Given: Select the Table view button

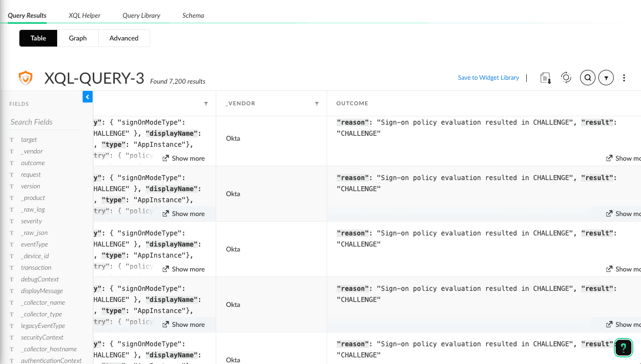Looking at the screenshot, I should [38, 38].
